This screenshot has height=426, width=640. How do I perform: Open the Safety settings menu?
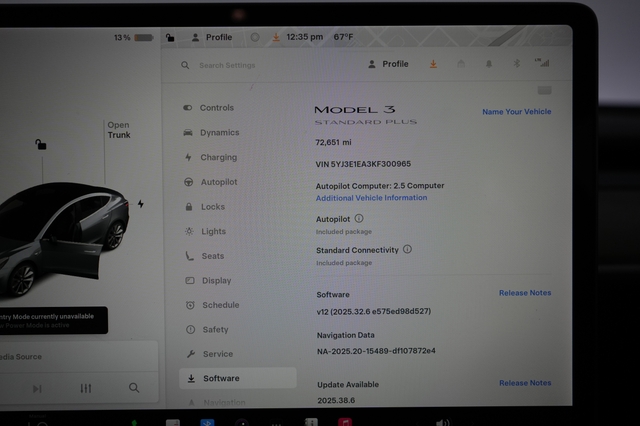(x=207, y=329)
